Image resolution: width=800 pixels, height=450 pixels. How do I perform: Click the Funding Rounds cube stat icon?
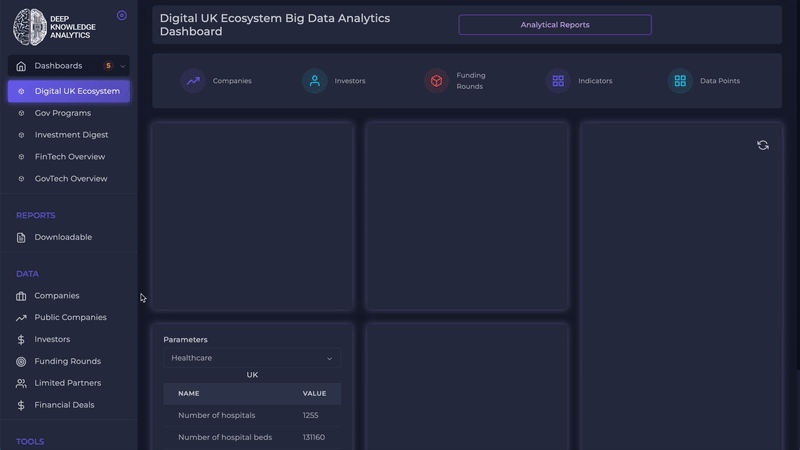tap(436, 81)
